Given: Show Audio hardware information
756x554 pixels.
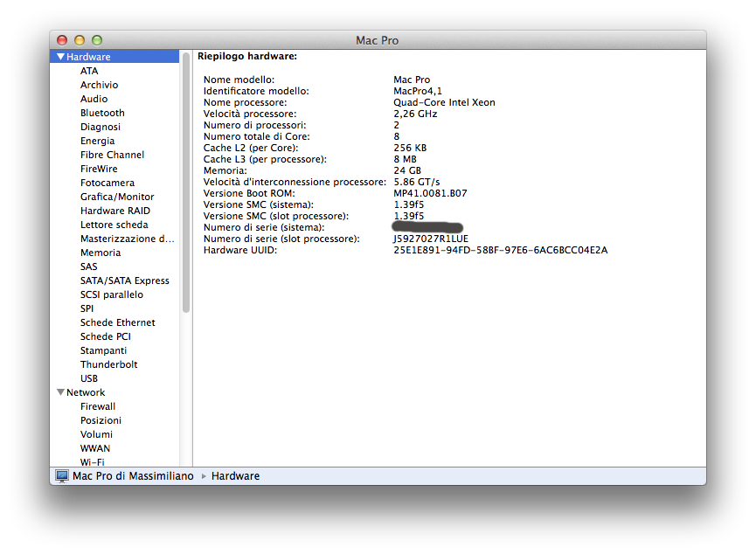Looking at the screenshot, I should tap(94, 99).
